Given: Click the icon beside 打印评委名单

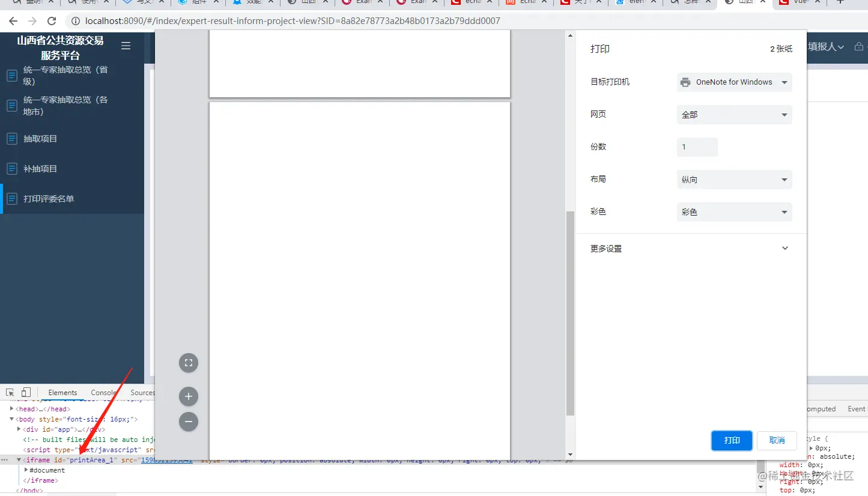Looking at the screenshot, I should click(11, 199).
